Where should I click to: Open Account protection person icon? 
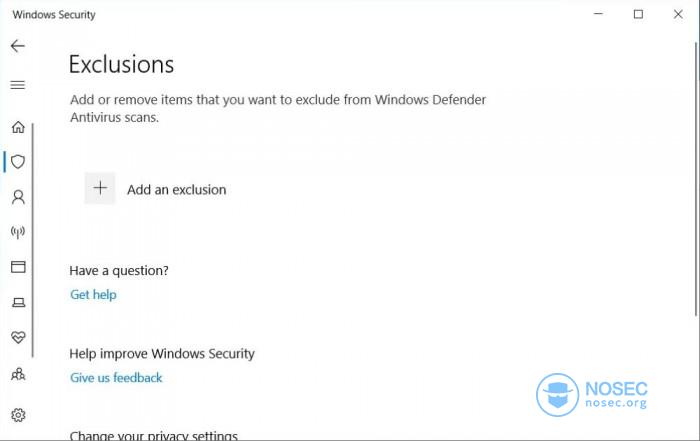[x=18, y=197]
